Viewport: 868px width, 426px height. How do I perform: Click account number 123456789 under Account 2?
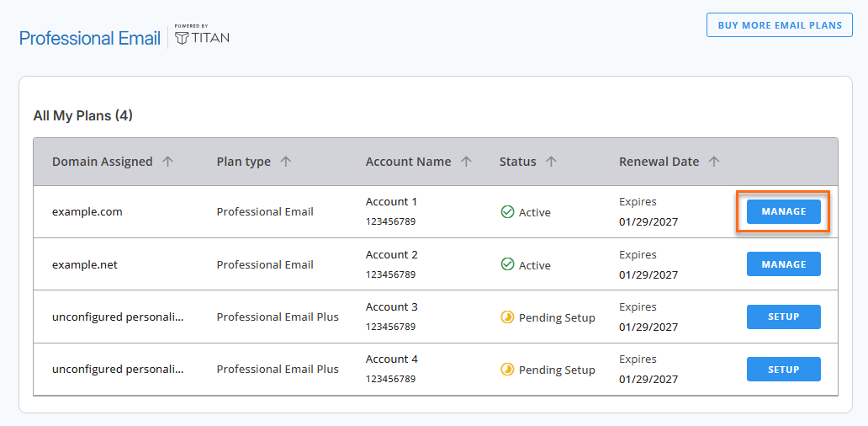390,274
